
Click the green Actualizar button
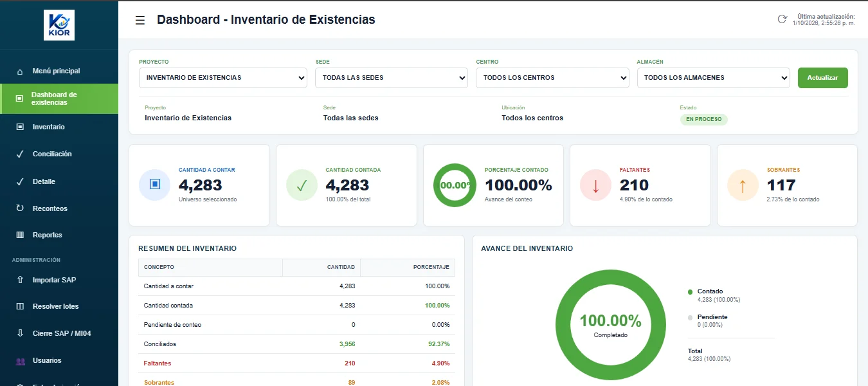coord(822,77)
